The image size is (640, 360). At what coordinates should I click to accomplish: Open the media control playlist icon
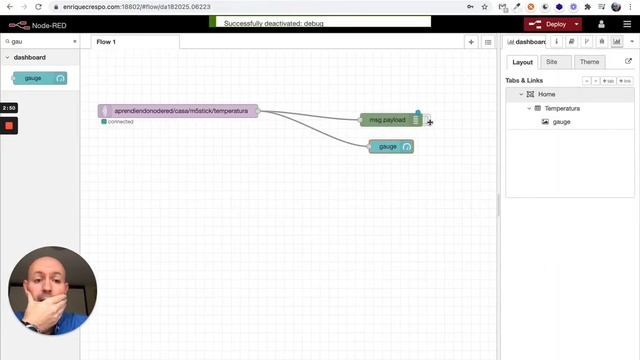coord(602,7)
